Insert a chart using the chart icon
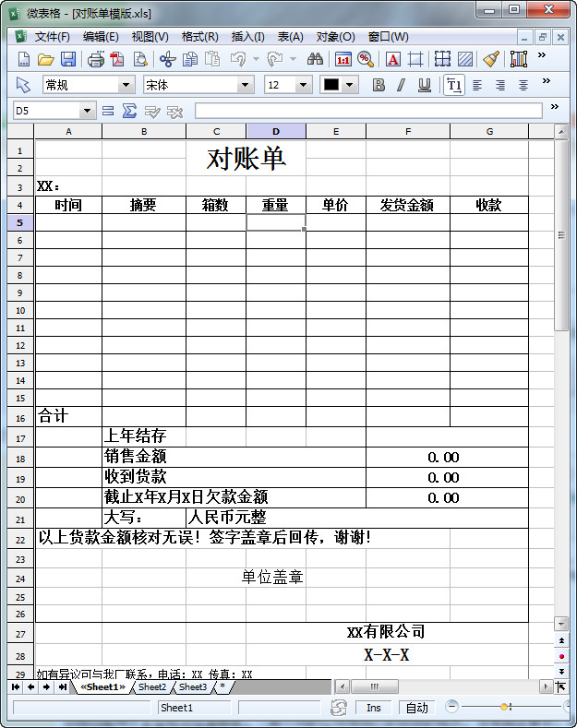 [519, 59]
